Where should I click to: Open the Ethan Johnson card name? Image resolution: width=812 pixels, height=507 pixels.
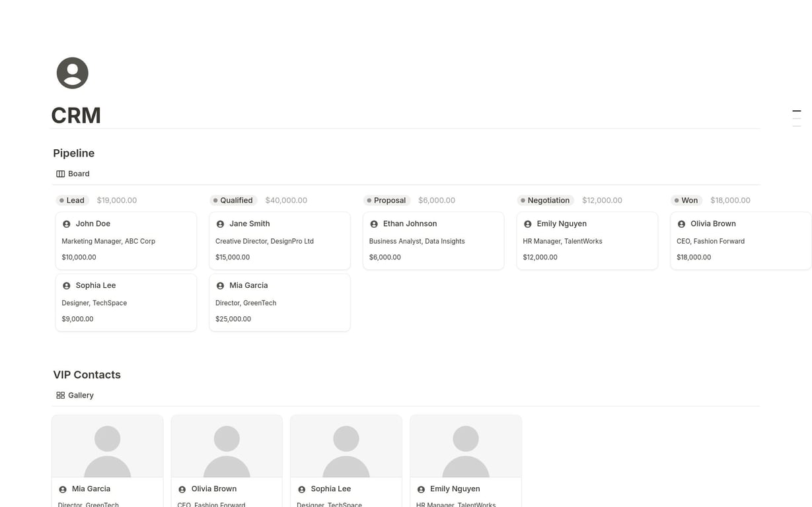(x=410, y=224)
